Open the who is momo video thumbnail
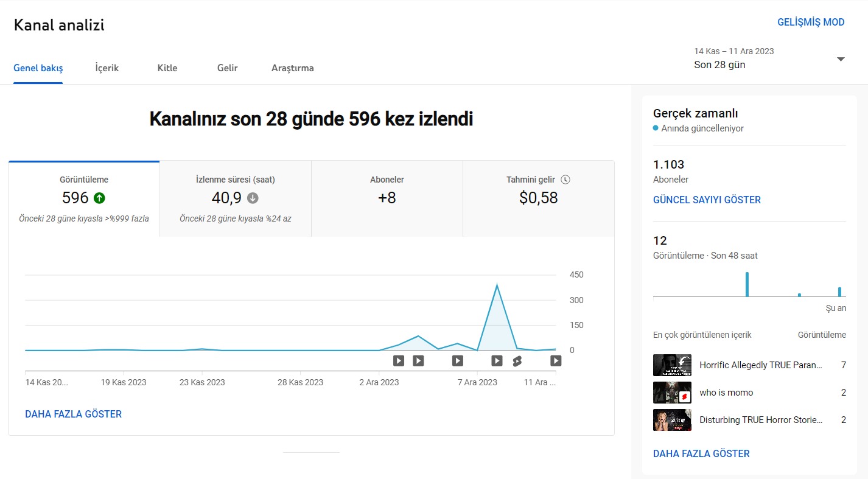868x479 pixels. 672,393
